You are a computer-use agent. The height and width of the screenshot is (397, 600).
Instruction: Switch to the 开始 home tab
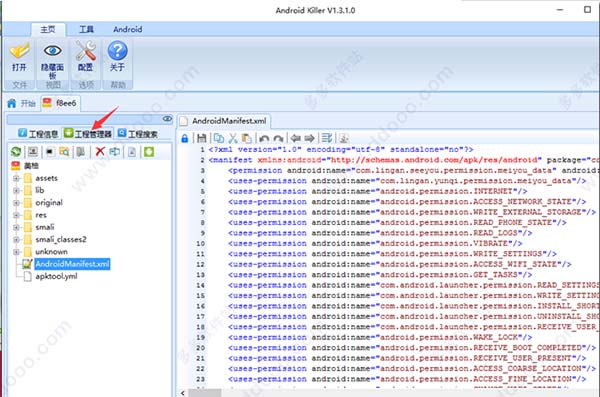pos(22,103)
